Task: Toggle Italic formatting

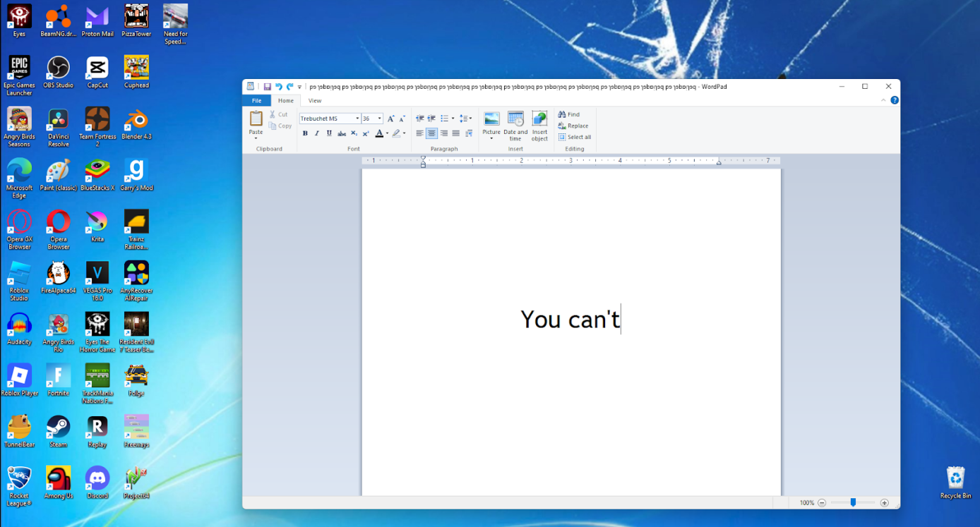Action: tap(317, 133)
